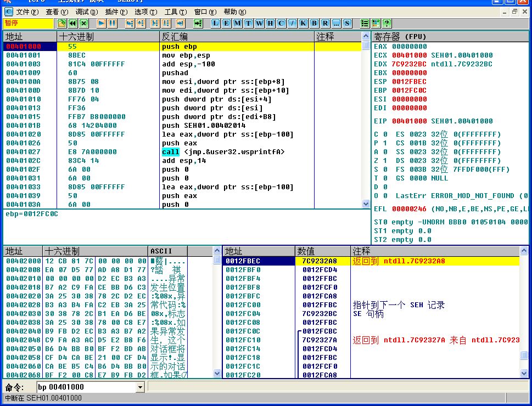Click the Restart program rewind icon
Image resolution: width=532 pixels, height=406 pixels.
click(72, 24)
